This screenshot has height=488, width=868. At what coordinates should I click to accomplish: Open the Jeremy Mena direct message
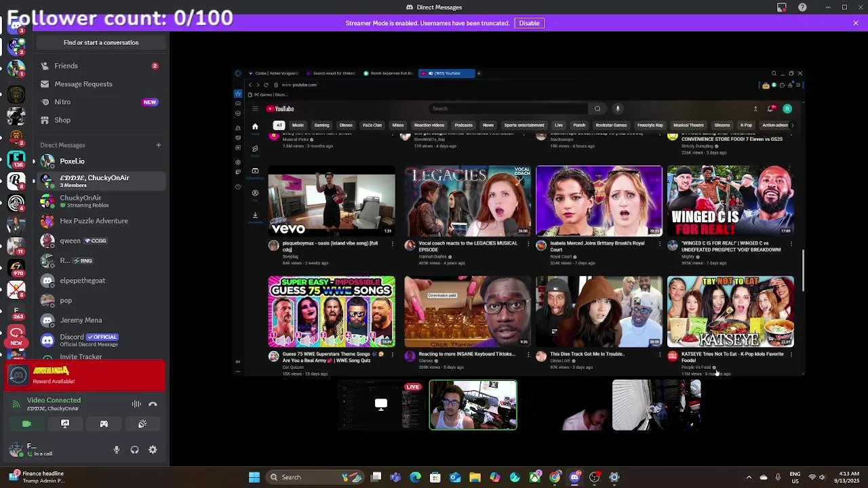(101, 320)
